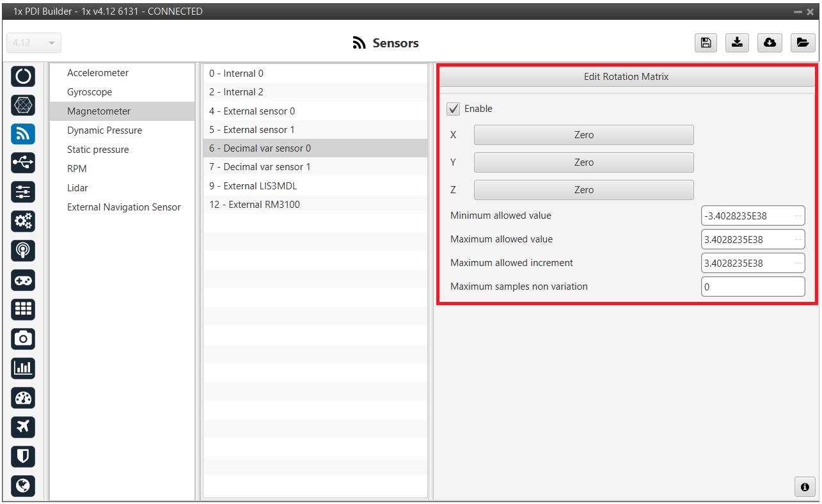The width and height of the screenshot is (822, 504).
Task: Open the gamepad icon in sidebar
Action: pos(23,280)
